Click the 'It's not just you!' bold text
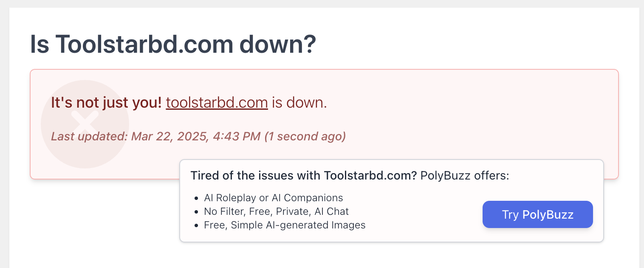The height and width of the screenshot is (268, 644). 106,103
